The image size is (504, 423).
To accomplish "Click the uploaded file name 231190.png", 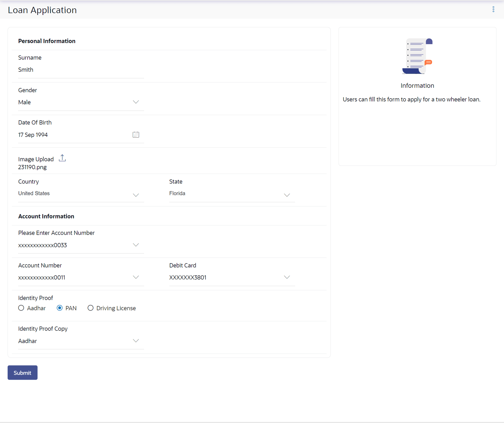I will [33, 167].
